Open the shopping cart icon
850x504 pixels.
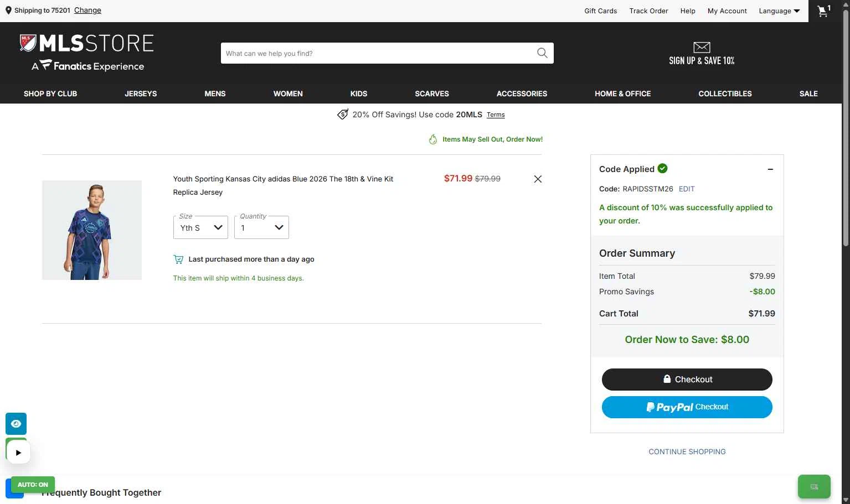click(824, 11)
